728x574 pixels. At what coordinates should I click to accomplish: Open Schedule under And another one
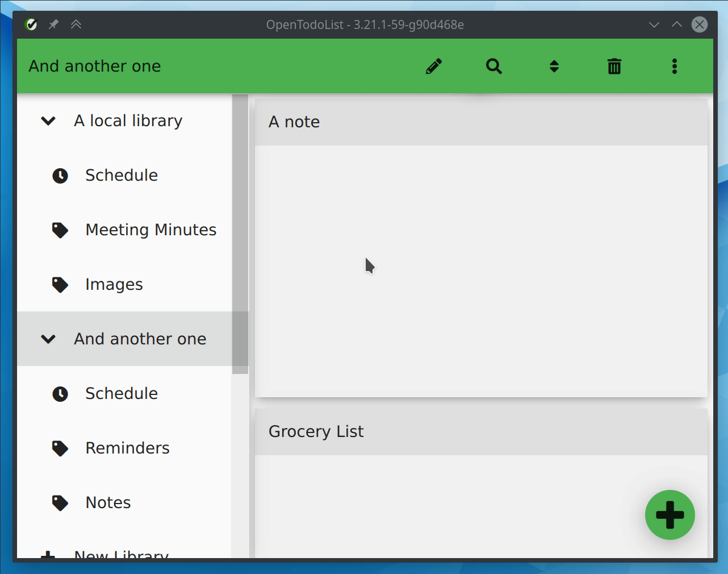click(x=124, y=393)
